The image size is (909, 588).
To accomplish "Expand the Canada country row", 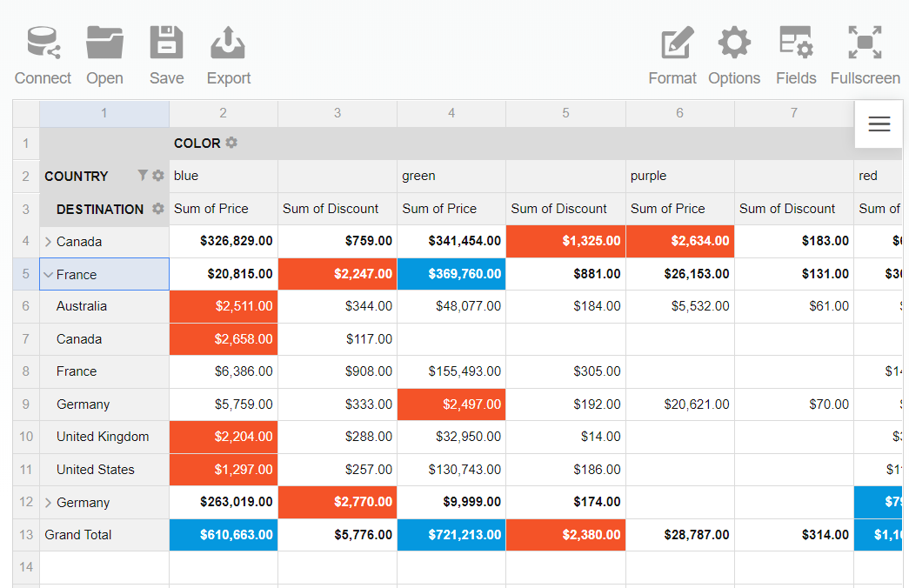I will click(x=49, y=242).
